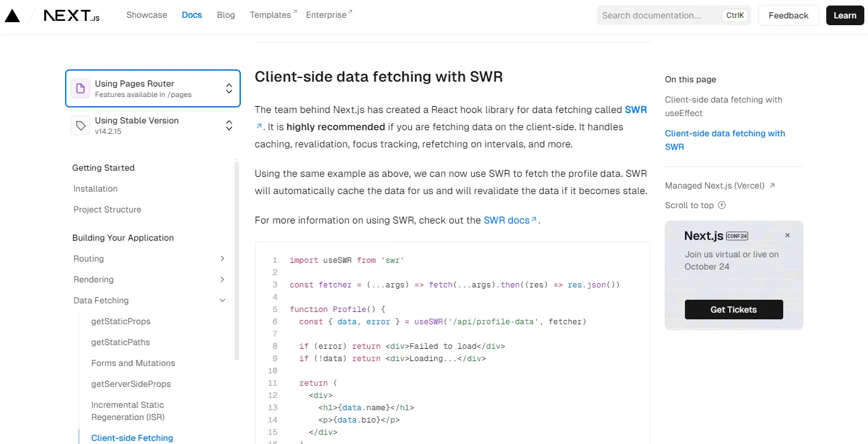Dismiss the Next.js Conf banner
The height and width of the screenshot is (444, 868).
(x=788, y=235)
